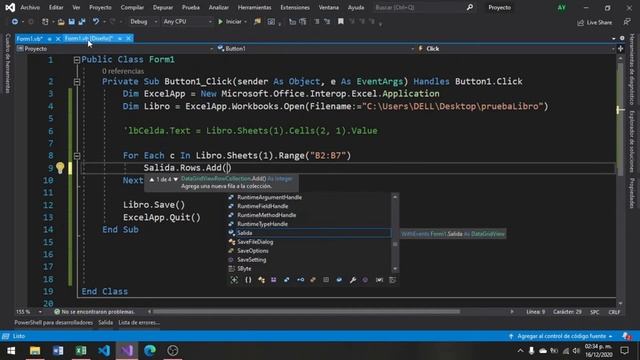Open the Salida output tab

tap(105, 322)
